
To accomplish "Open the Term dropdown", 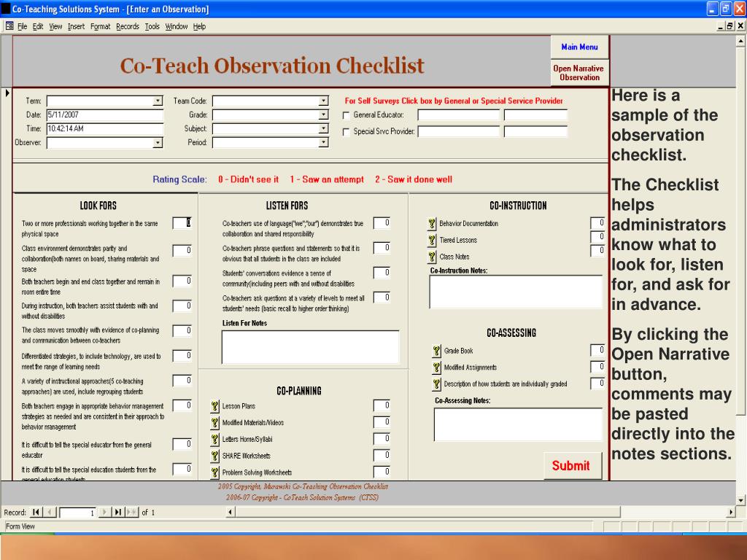I will click(158, 101).
